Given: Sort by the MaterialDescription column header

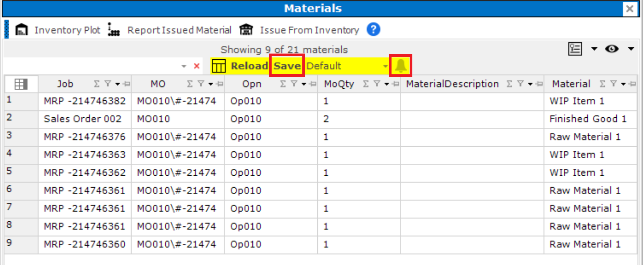Looking at the screenshot, I should (452, 84).
